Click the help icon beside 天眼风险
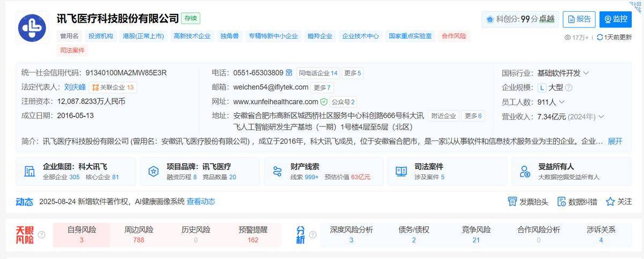The width and height of the screenshot is (644, 259). [x=42, y=235]
